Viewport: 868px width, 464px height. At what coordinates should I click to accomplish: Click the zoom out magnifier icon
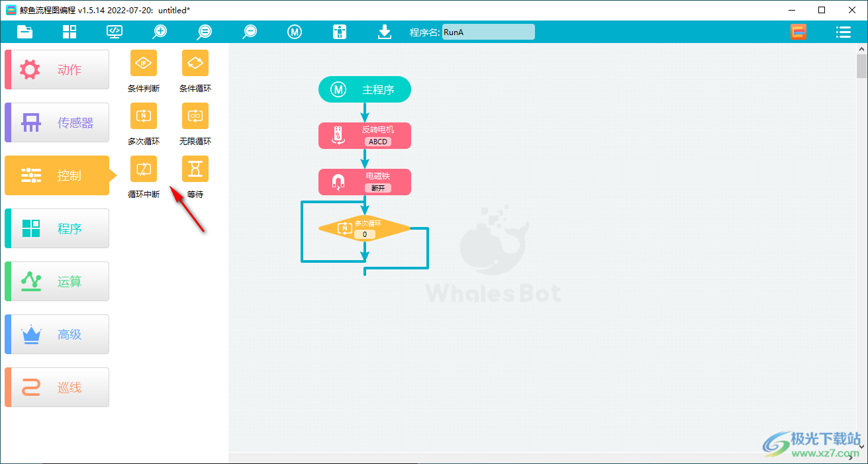250,32
